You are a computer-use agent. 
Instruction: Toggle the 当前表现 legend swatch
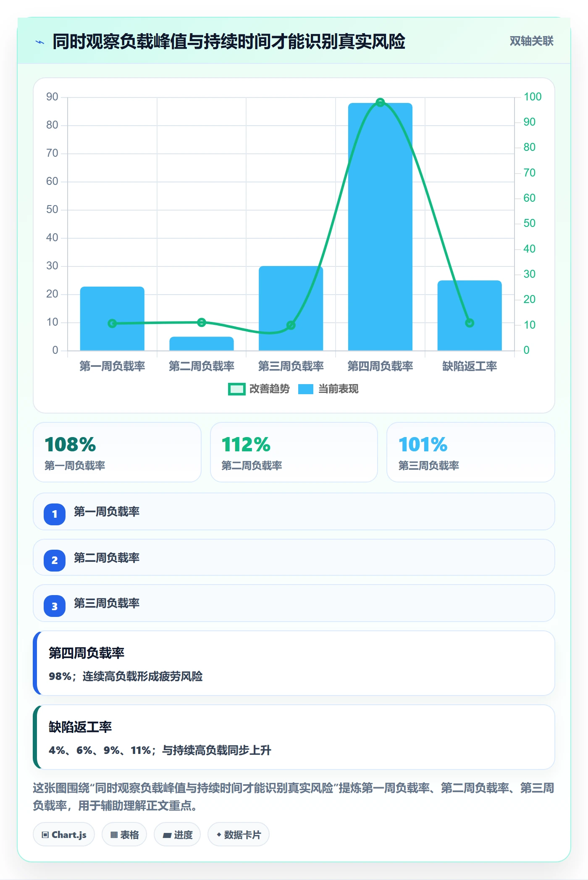click(x=305, y=389)
